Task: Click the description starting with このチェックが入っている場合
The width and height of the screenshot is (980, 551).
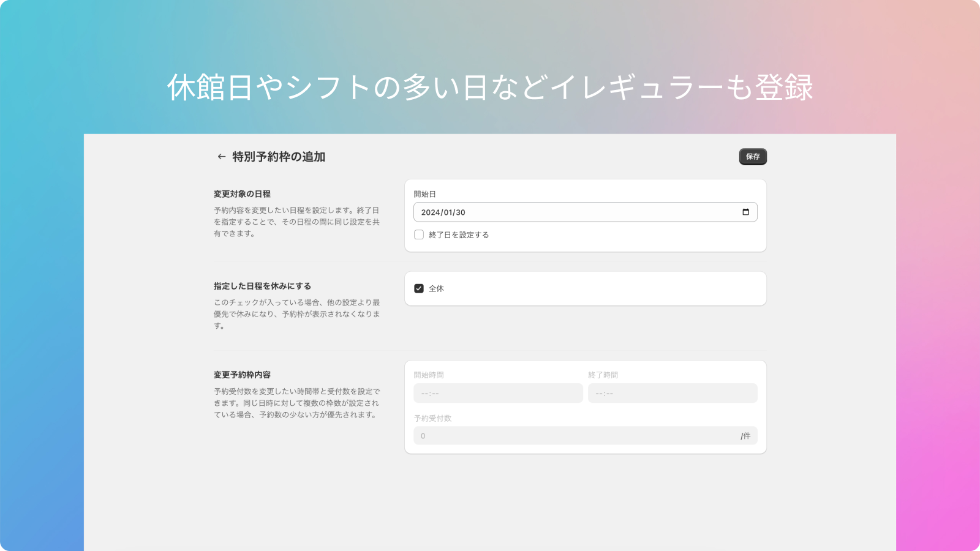Action: [297, 314]
